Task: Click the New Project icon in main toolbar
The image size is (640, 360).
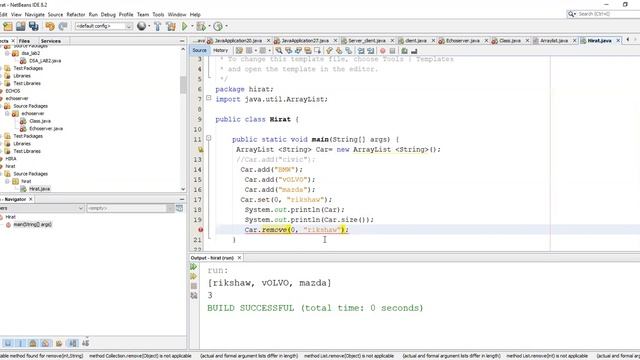Action: pyautogui.click(x=8, y=27)
